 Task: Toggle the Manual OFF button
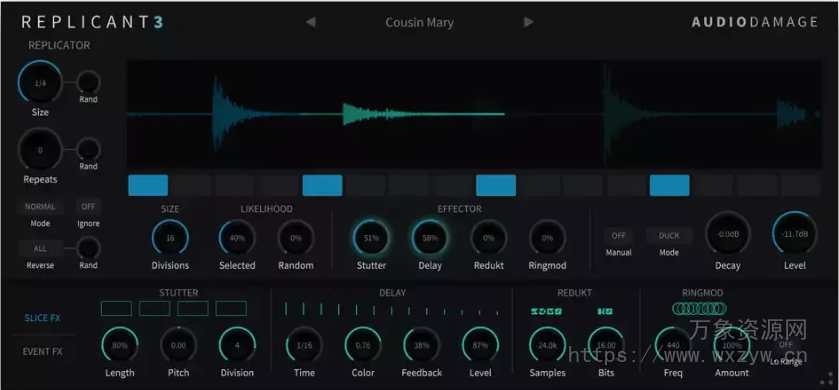pyautogui.click(x=619, y=235)
